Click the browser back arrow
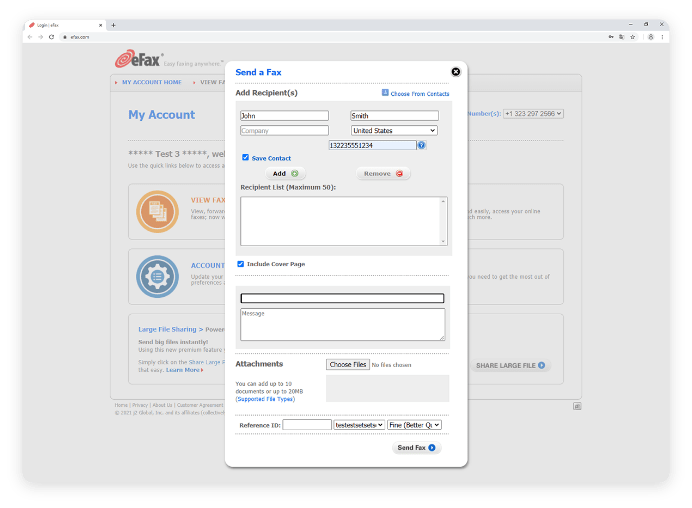Viewport: 692px width, 508px height. (29, 37)
